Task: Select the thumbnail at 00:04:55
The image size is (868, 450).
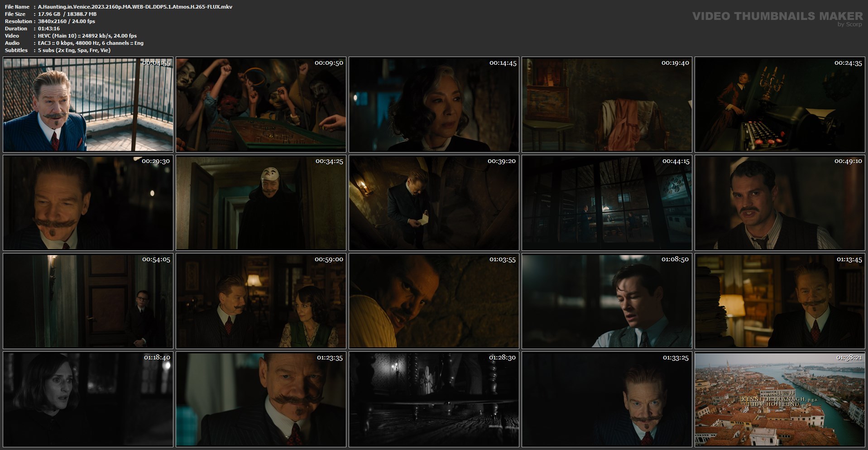Action: point(88,105)
